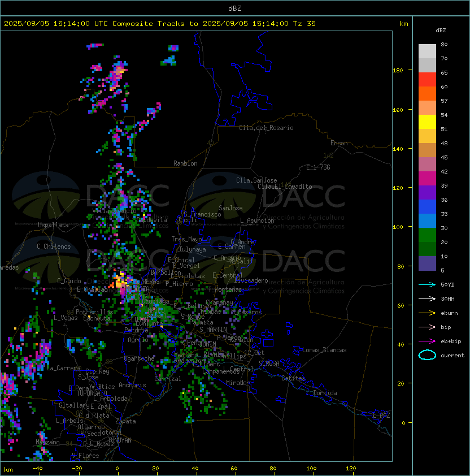Viewport: 470px width, 476px height.
Task: Click the 'Cacheuta' place label
Action: [97, 318]
